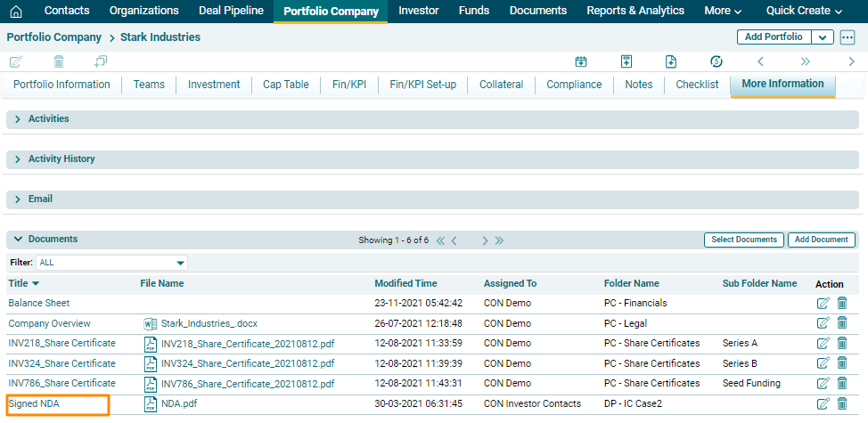Image resolution: width=868 pixels, height=423 pixels.
Task: Open the Quick Create menu
Action: click(804, 11)
